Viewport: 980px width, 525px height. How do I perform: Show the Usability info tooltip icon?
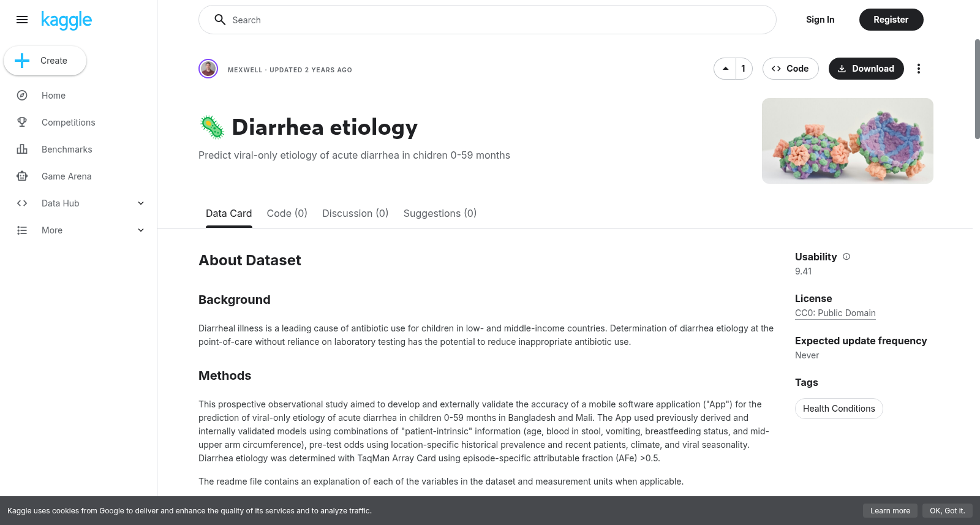[846, 257]
